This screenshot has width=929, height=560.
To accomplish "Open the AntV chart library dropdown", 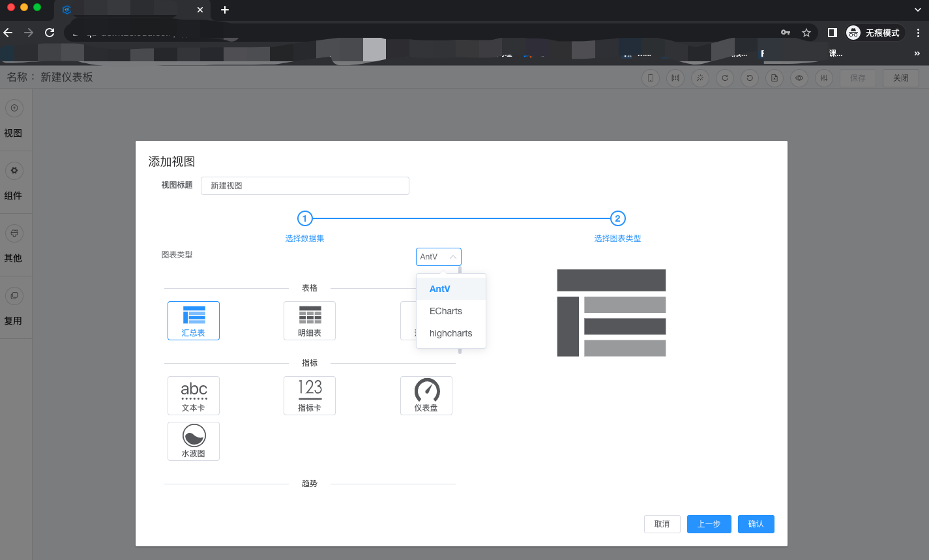I will click(439, 257).
